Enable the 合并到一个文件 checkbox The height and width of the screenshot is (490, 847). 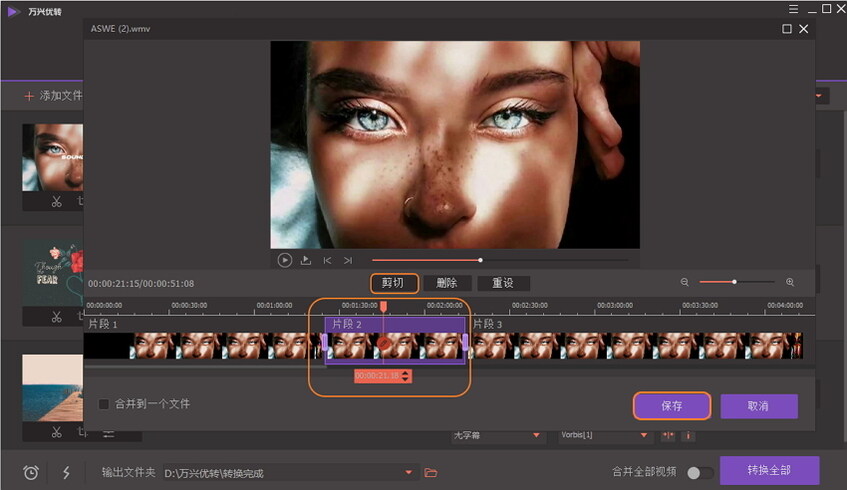(104, 404)
